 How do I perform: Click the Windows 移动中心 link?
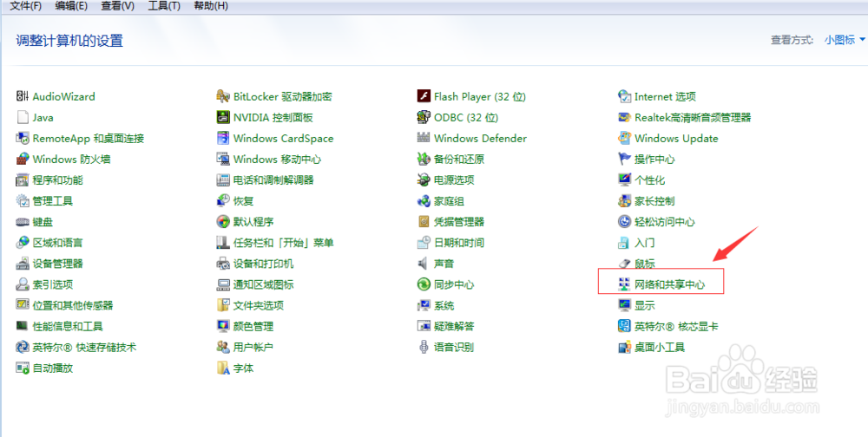(278, 160)
